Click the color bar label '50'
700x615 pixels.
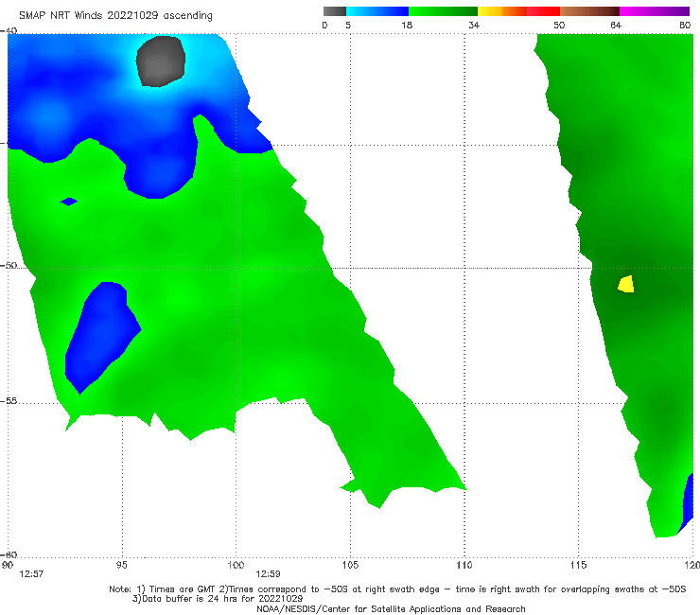click(559, 25)
